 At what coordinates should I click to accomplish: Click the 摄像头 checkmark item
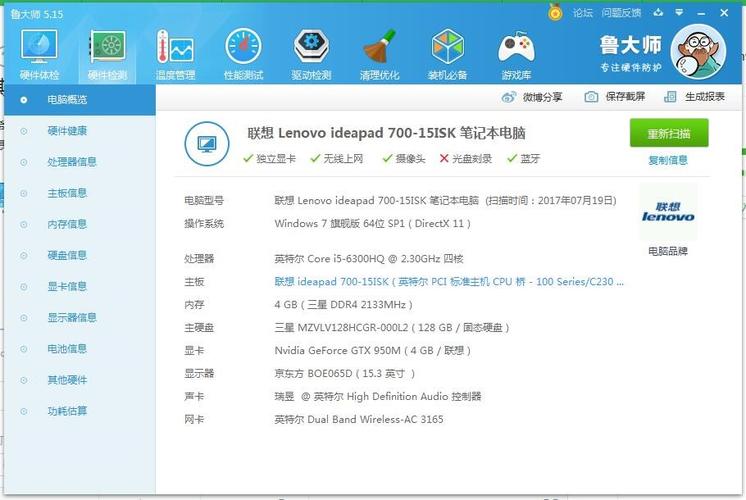coord(404,158)
